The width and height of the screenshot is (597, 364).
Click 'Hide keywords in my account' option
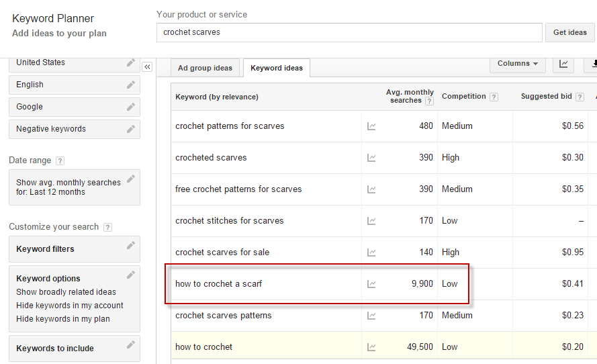pyautogui.click(x=70, y=306)
